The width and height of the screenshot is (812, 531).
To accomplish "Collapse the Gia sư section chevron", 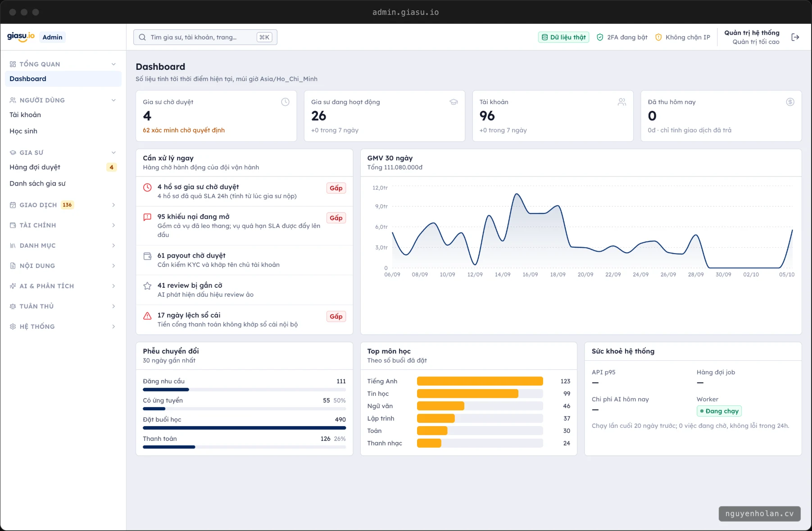I will point(113,152).
